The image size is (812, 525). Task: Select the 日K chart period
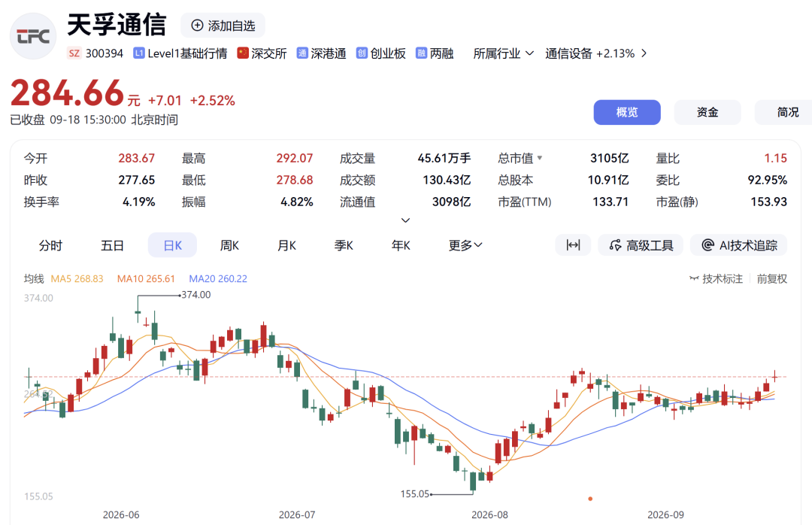[172, 246]
